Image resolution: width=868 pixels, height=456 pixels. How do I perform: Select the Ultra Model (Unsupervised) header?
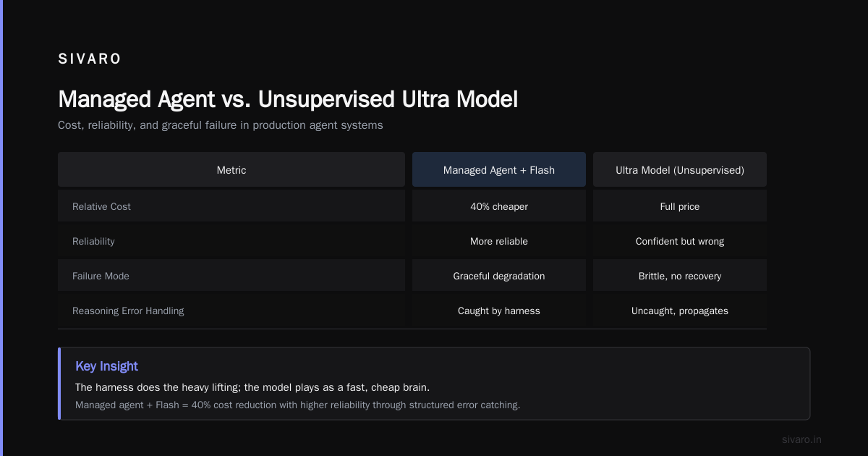tap(680, 170)
